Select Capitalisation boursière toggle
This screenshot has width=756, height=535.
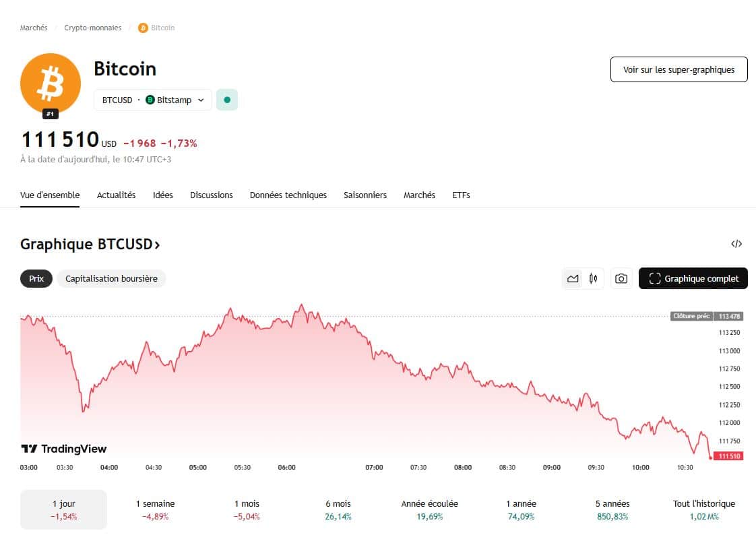pyautogui.click(x=111, y=278)
